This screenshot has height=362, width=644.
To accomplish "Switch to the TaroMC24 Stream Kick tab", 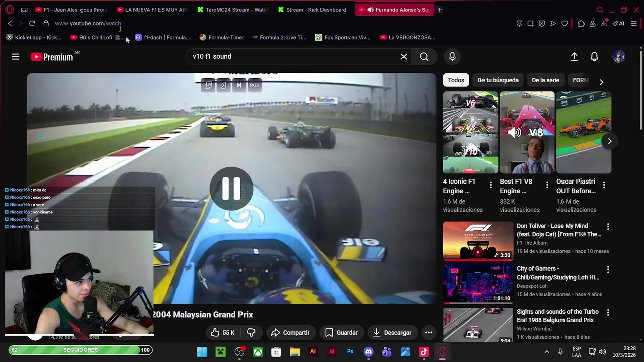I will click(232, 10).
